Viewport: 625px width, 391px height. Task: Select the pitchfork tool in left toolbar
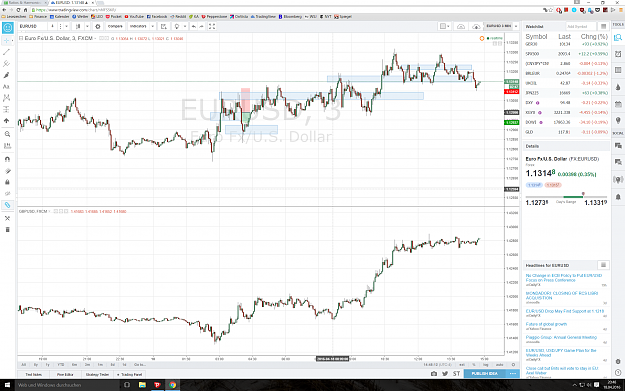point(6,64)
